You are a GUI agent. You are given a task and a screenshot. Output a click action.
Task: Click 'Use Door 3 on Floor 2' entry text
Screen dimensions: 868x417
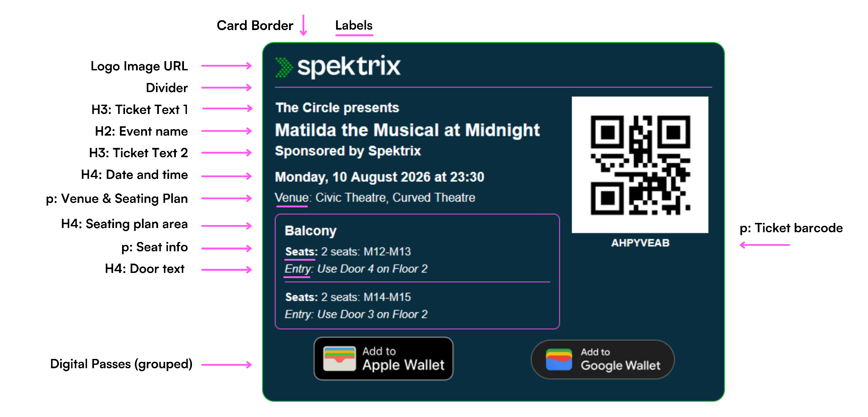[372, 314]
